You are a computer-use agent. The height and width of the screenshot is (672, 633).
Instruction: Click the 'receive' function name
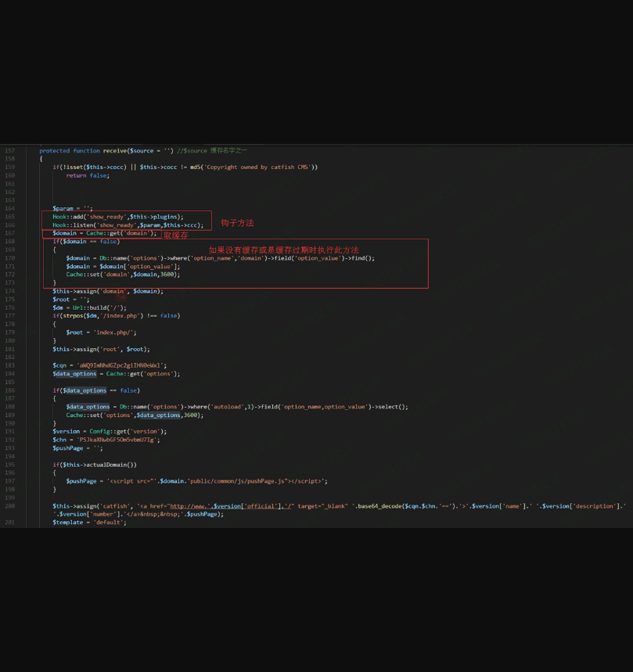click(115, 150)
